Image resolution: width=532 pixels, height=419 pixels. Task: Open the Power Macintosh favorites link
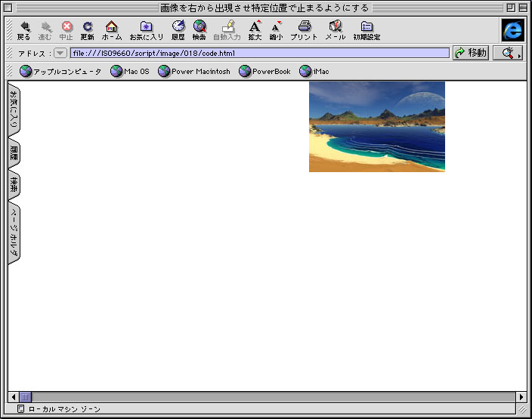tap(193, 72)
